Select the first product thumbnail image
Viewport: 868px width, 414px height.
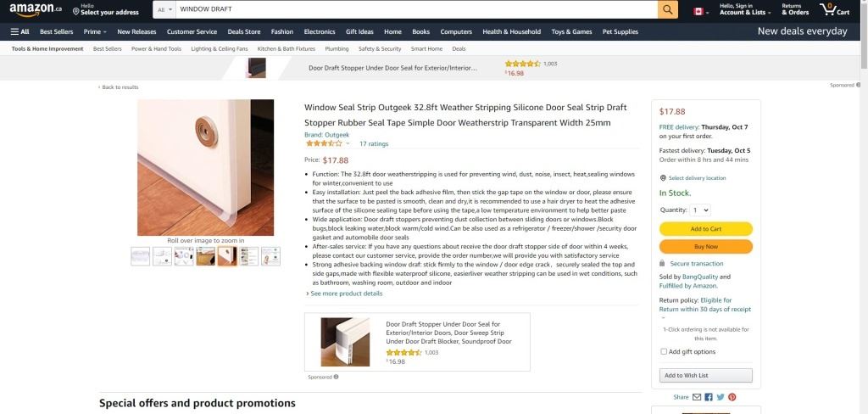[x=140, y=256]
